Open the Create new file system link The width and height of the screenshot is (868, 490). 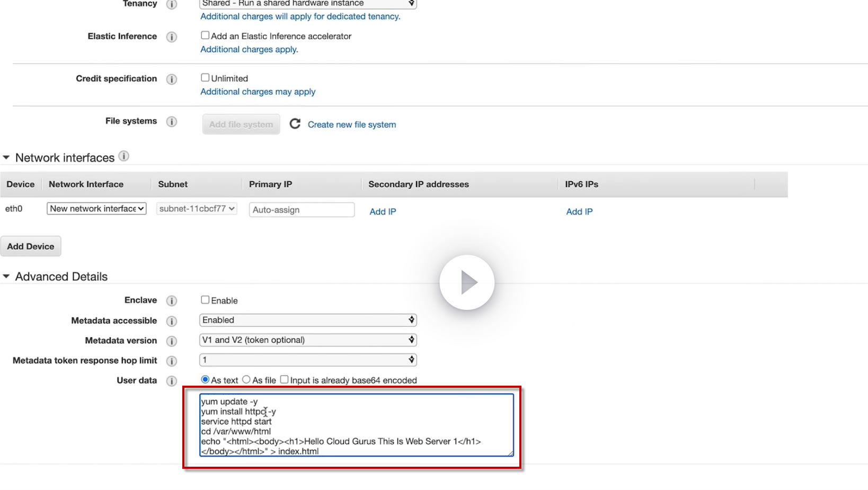[x=352, y=124]
